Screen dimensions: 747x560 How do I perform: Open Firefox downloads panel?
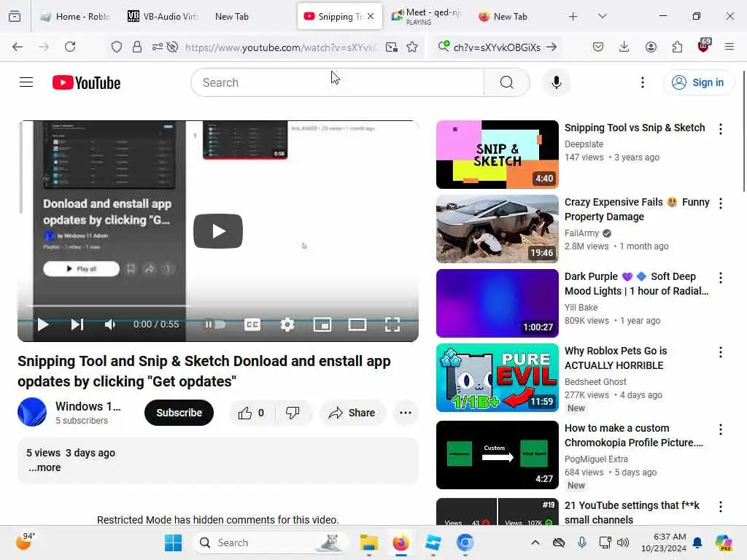(624, 47)
